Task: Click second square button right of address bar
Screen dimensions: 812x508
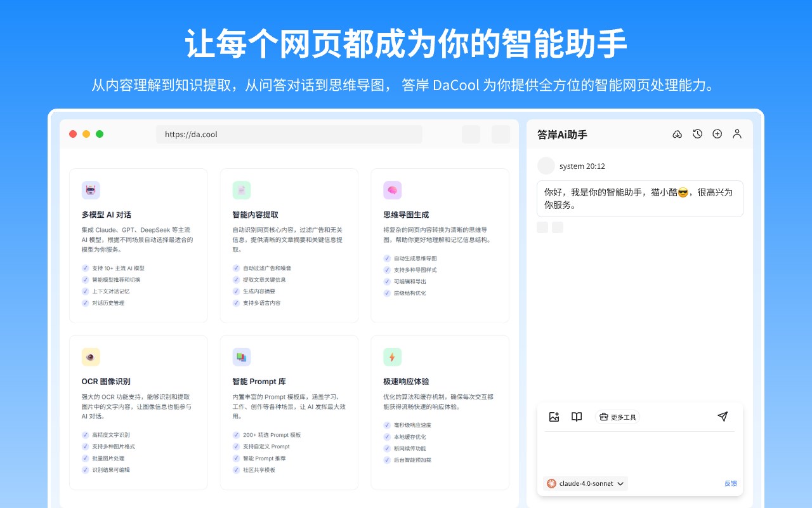Action: (x=501, y=134)
